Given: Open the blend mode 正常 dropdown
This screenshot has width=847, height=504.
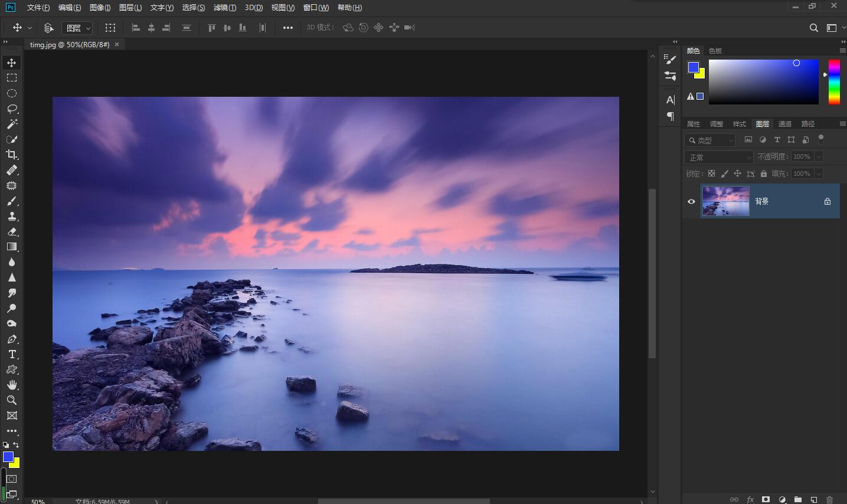Looking at the screenshot, I should tap(719, 157).
